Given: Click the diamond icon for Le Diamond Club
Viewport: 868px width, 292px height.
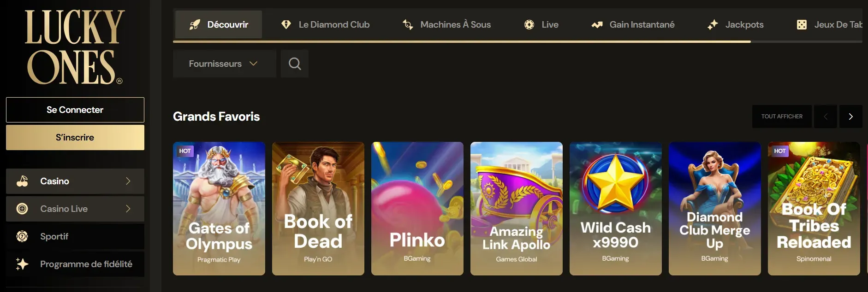Looking at the screenshot, I should (x=286, y=24).
